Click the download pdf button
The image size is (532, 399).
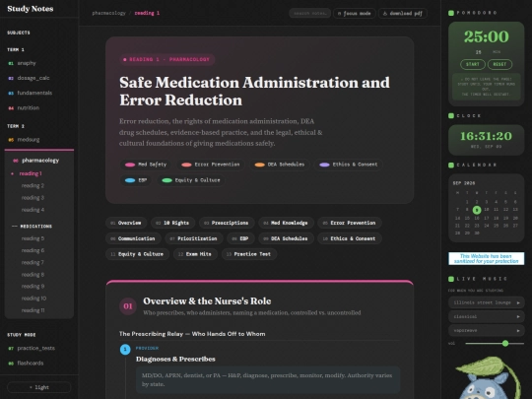[x=402, y=13]
